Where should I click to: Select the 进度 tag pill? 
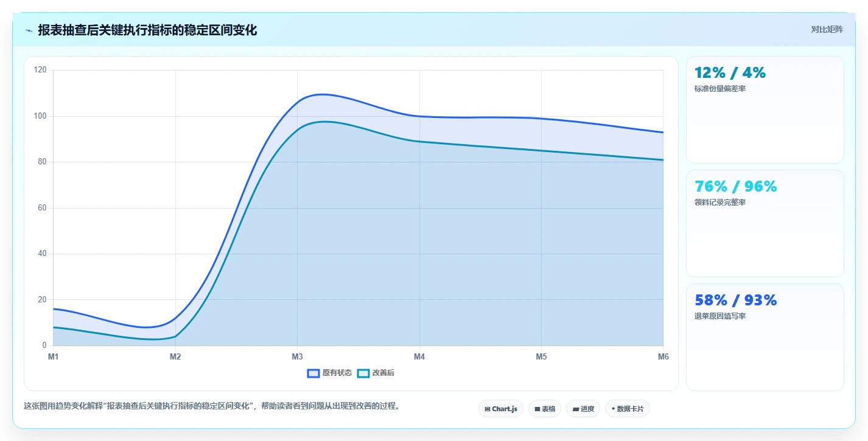(x=583, y=409)
